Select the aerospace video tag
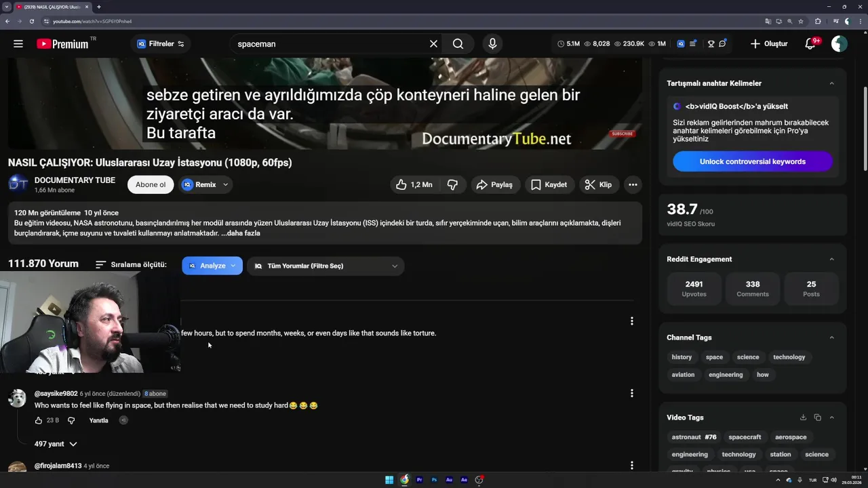This screenshot has width=868, height=488. point(791,437)
